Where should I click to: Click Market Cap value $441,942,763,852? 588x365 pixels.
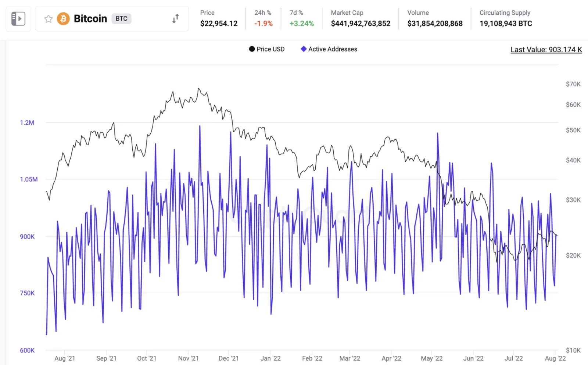click(x=361, y=24)
